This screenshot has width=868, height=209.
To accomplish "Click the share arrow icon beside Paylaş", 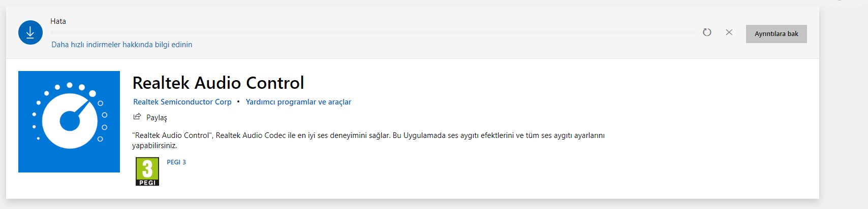I will point(137,117).
